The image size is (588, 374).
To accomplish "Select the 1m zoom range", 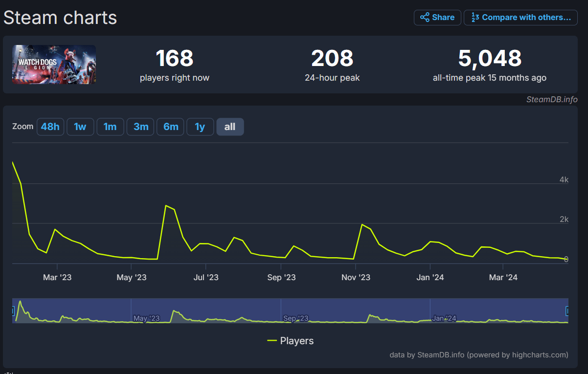I will tap(110, 127).
